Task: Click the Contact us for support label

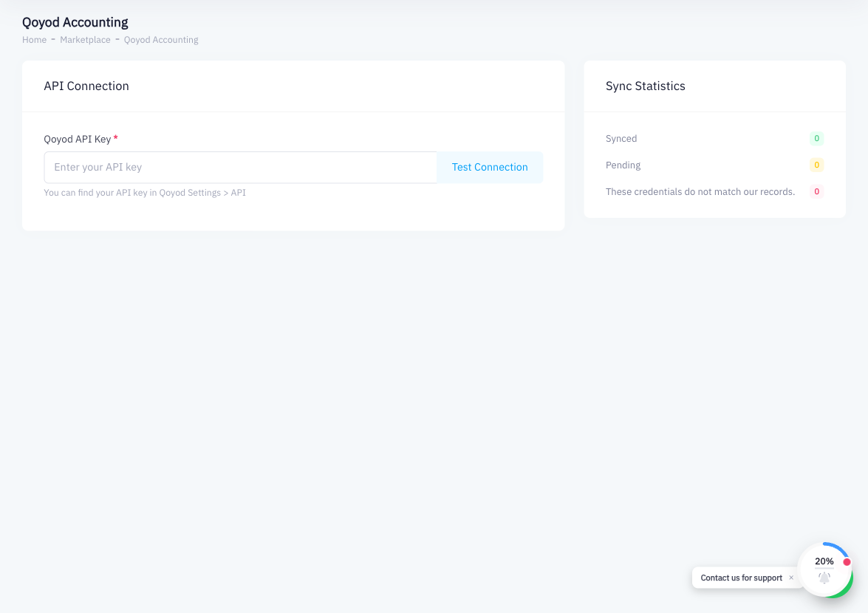Action: [741, 578]
